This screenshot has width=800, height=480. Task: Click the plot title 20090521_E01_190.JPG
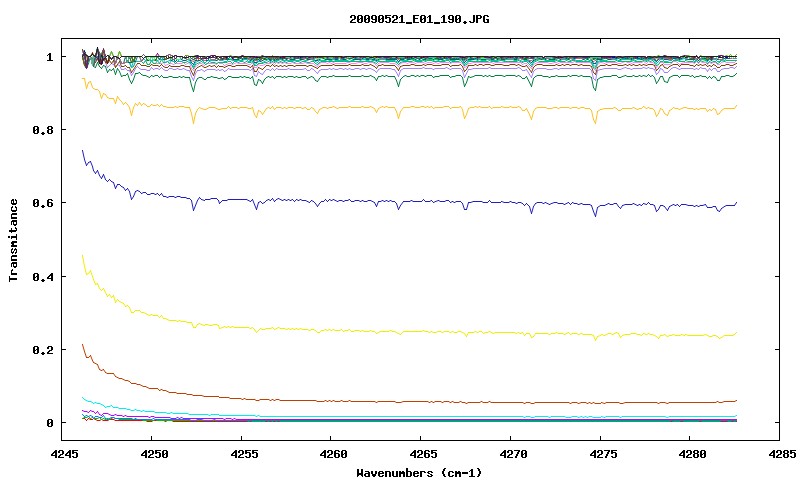coord(419,19)
